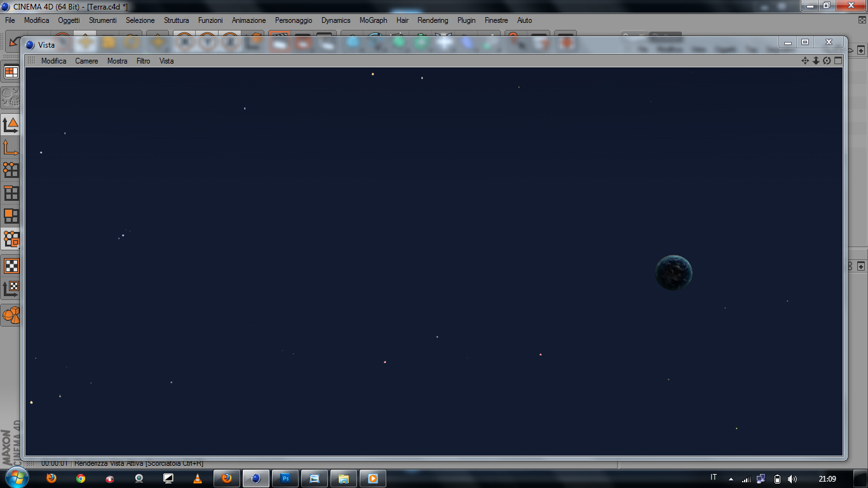
Task: Switch to the Points mode icon
Action: click(11, 170)
